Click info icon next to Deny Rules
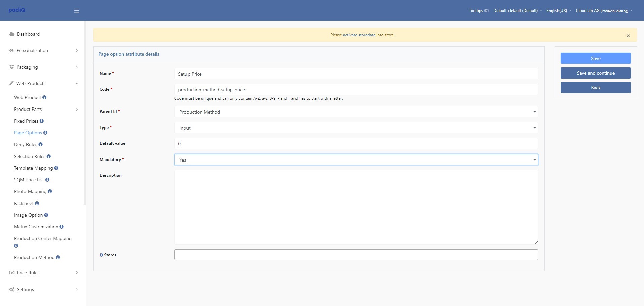644x306 pixels. [41, 144]
